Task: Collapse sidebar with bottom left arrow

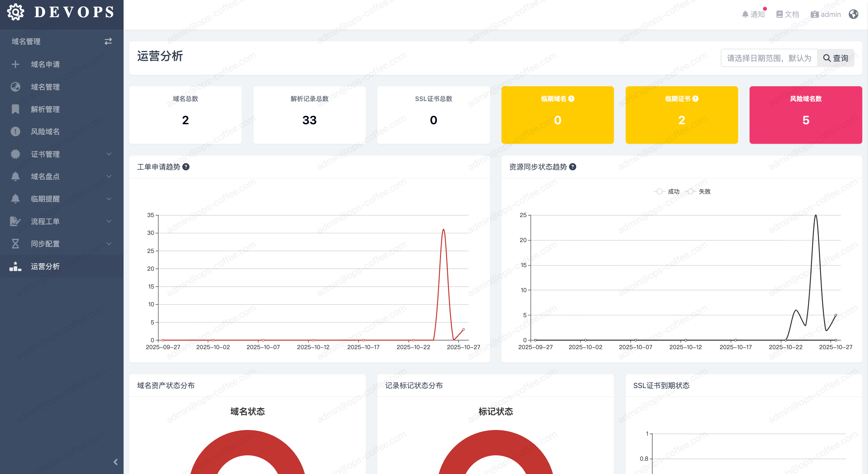Action: [115, 462]
